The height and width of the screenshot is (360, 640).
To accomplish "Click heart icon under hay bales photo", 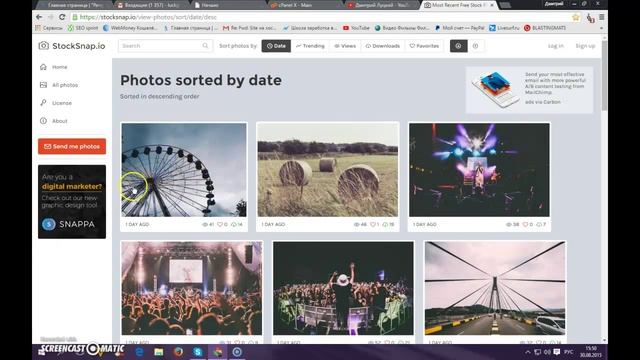I will tap(372, 224).
